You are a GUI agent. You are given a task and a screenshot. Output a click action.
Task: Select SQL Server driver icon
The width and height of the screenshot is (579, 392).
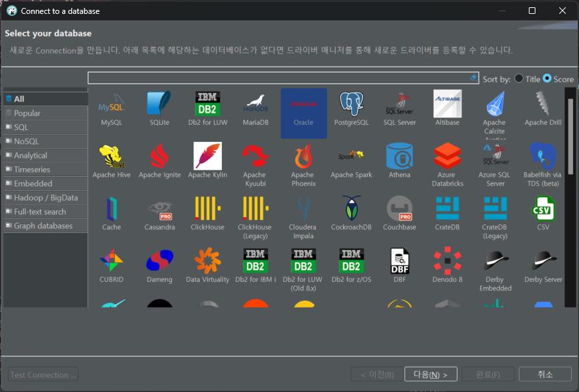(399, 109)
